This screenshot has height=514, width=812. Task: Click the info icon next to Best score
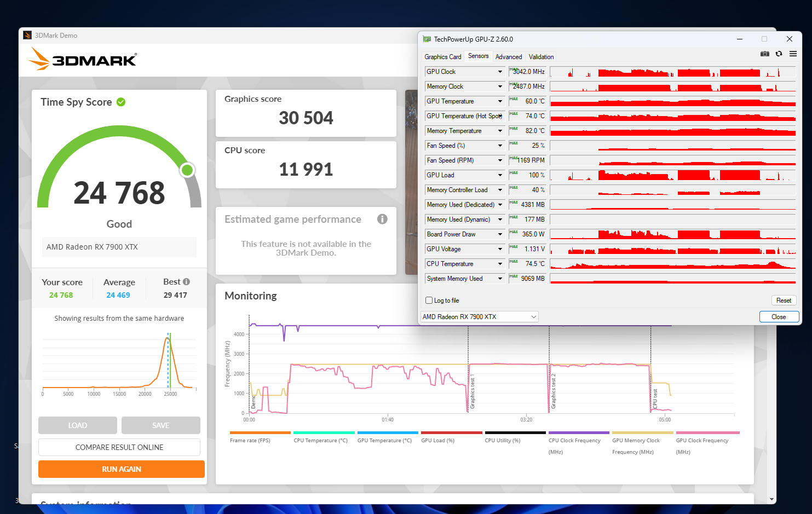tap(186, 282)
